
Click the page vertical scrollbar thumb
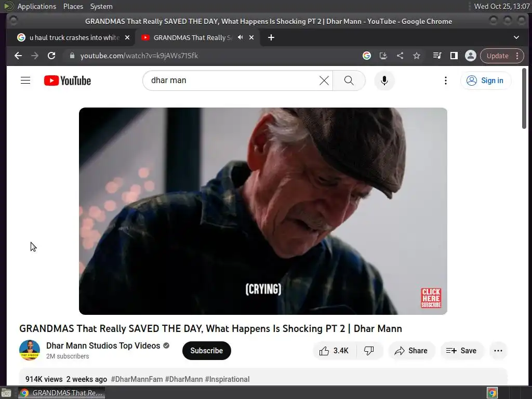(x=524, y=98)
